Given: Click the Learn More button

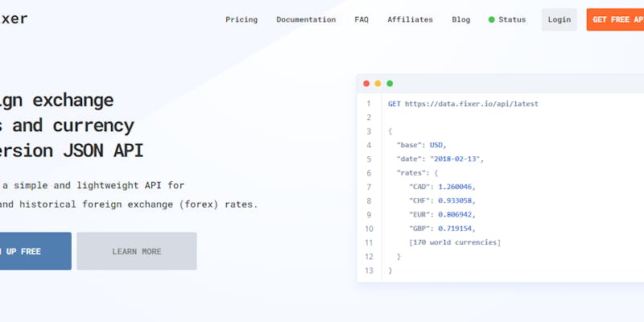Looking at the screenshot, I should [x=136, y=251].
